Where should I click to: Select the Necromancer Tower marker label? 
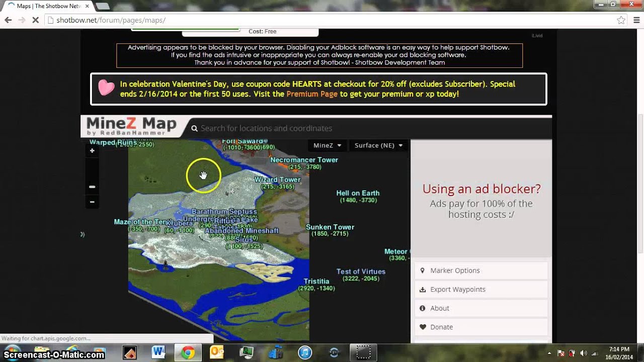point(304,160)
